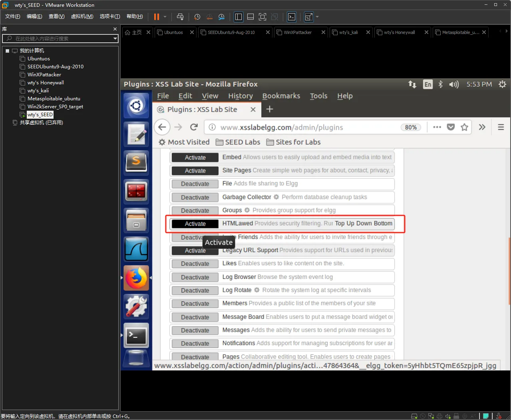Image resolution: width=511 pixels, height=420 pixels.
Task: Expand Firefox toolbar overflow chevron
Action: (x=482, y=127)
